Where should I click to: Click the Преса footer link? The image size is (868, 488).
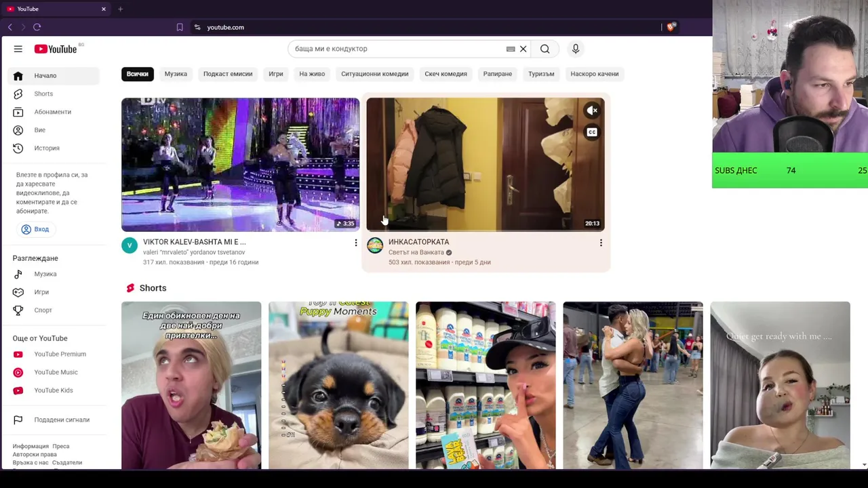coord(61,446)
